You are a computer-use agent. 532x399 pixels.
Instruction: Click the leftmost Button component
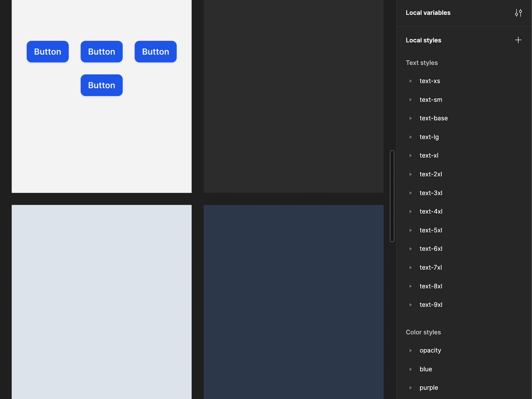48,52
